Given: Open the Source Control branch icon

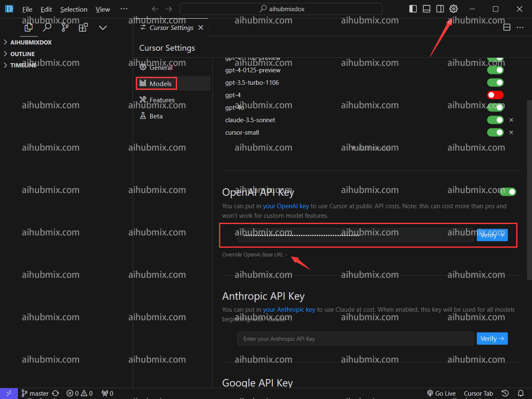Looking at the screenshot, I should point(65,27).
